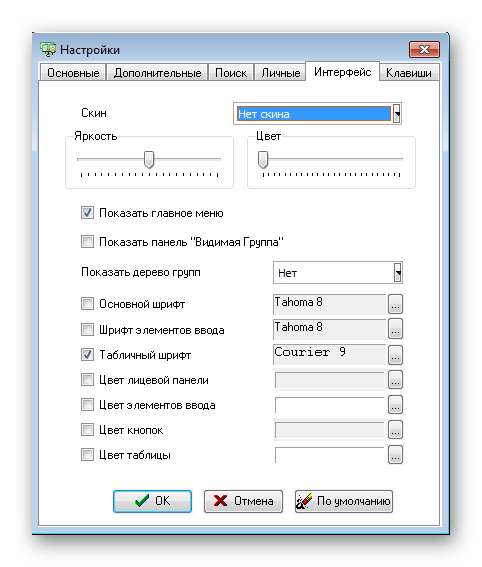Open color picker for Цвет лицевой панели
Image resolution: width=482 pixels, height=567 pixels.
click(x=395, y=380)
